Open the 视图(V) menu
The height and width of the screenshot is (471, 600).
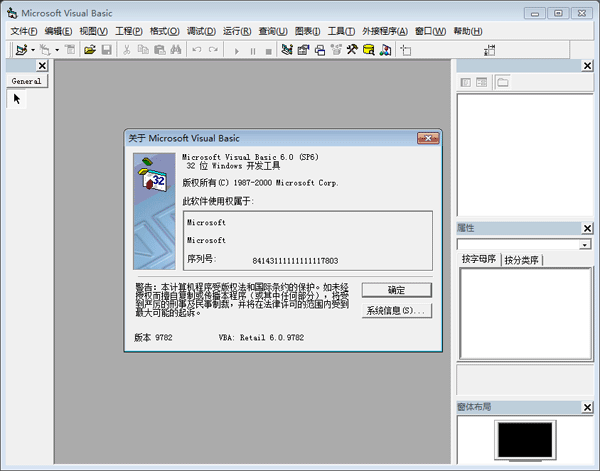(93, 31)
